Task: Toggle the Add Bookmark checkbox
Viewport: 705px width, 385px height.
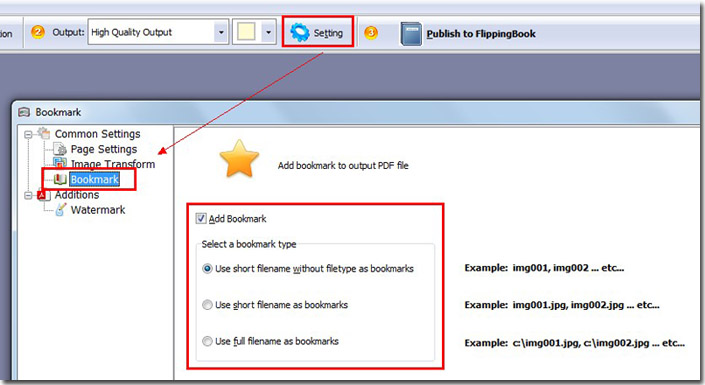Action: click(201, 219)
